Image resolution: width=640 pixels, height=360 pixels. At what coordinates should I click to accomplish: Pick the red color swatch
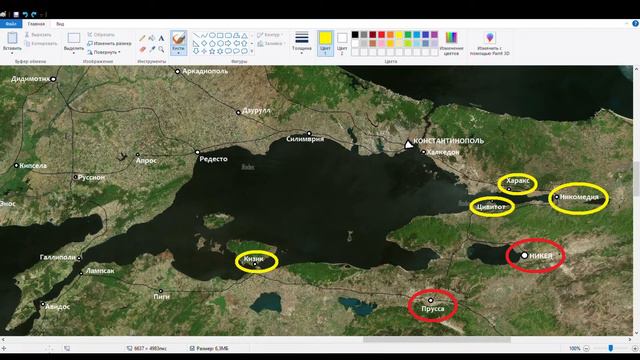(381, 35)
